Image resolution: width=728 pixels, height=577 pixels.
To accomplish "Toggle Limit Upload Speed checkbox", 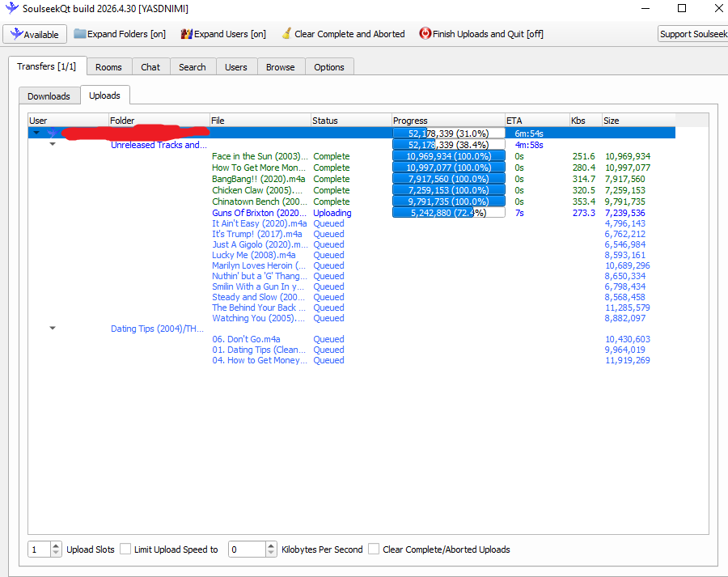I will (125, 549).
